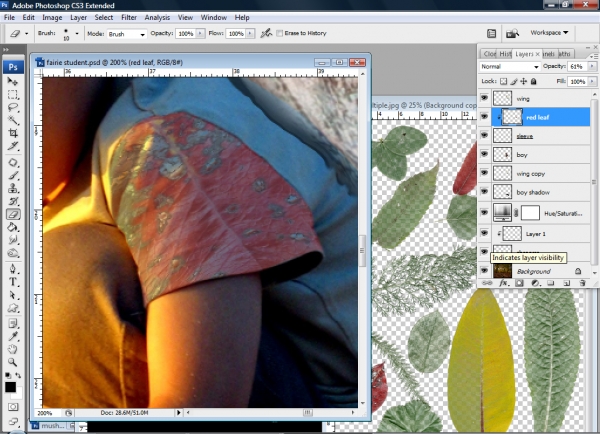Screen dimensions: 600x434
Task: Open the Layer menu
Action: click(78, 18)
